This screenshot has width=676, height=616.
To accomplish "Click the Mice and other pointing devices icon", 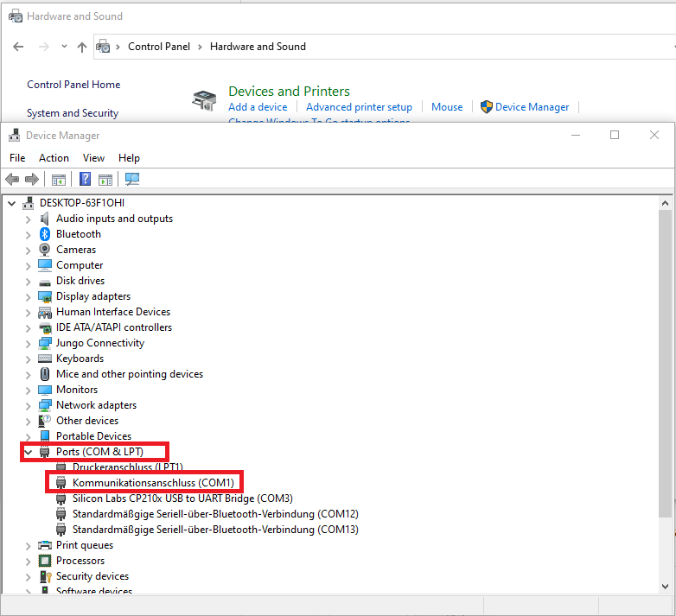I will pos(45,374).
